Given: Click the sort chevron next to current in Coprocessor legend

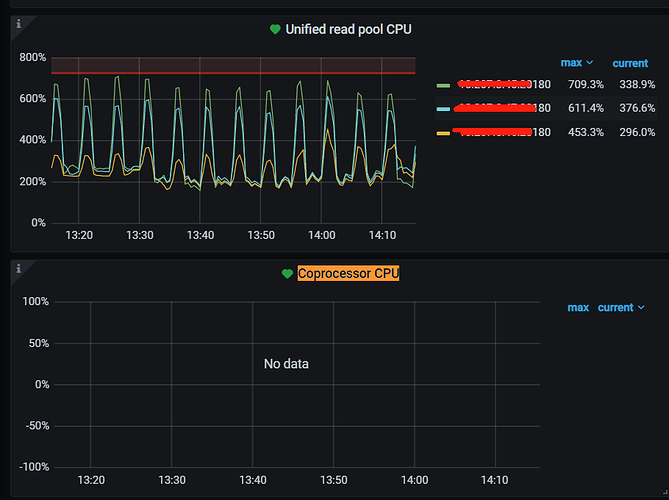Looking at the screenshot, I should pyautogui.click(x=641, y=308).
